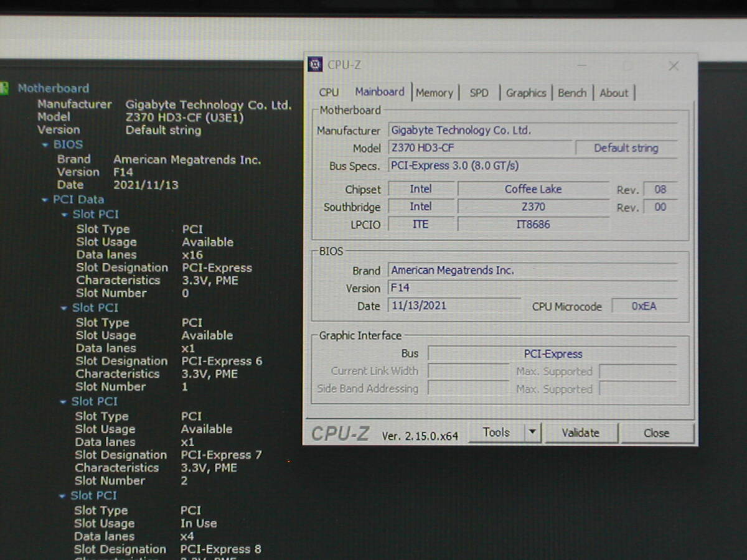747x560 pixels.
Task: Click the LPCIO 'IT8686' field
Action: pyautogui.click(x=533, y=224)
